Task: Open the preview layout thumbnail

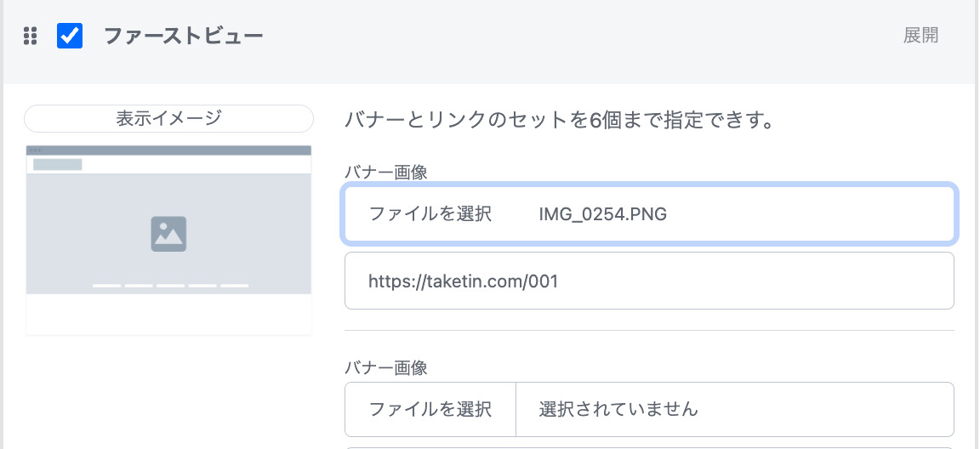Action: [x=168, y=241]
